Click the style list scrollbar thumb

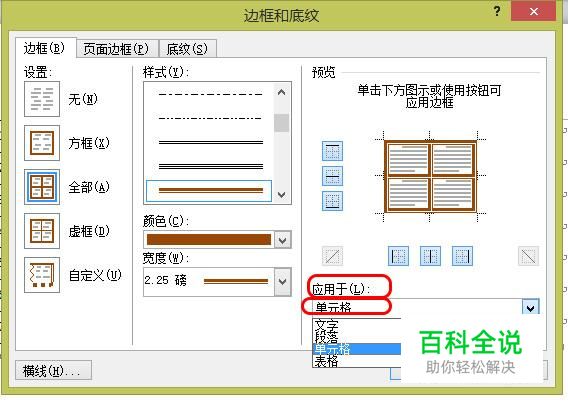281,123
